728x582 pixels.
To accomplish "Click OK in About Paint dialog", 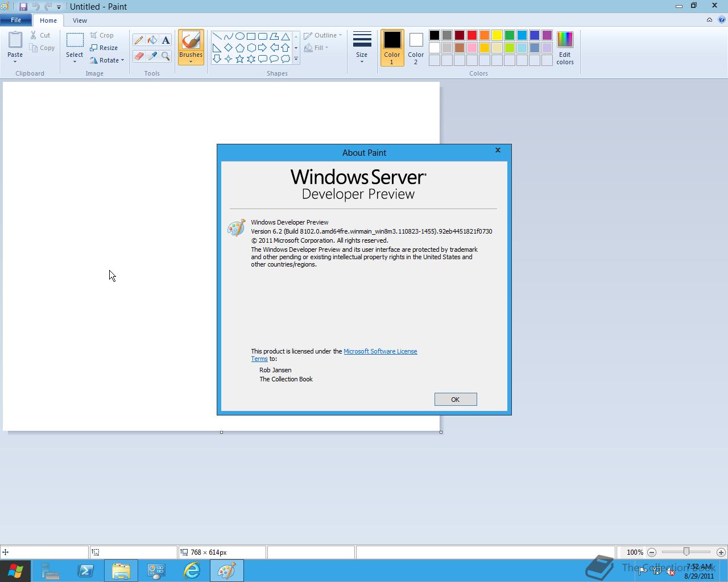I will (x=456, y=400).
